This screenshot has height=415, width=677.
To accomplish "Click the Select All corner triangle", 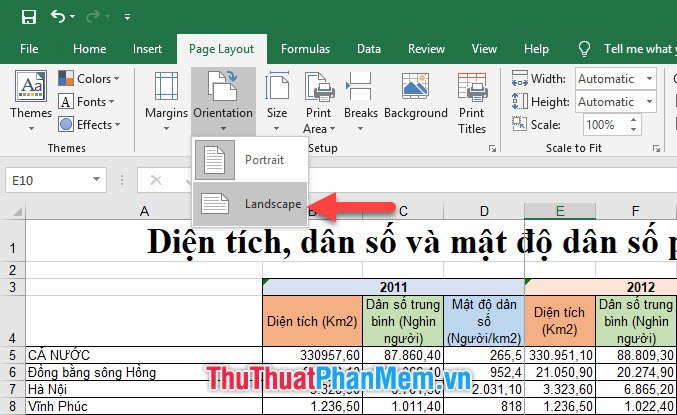I will coord(17,211).
